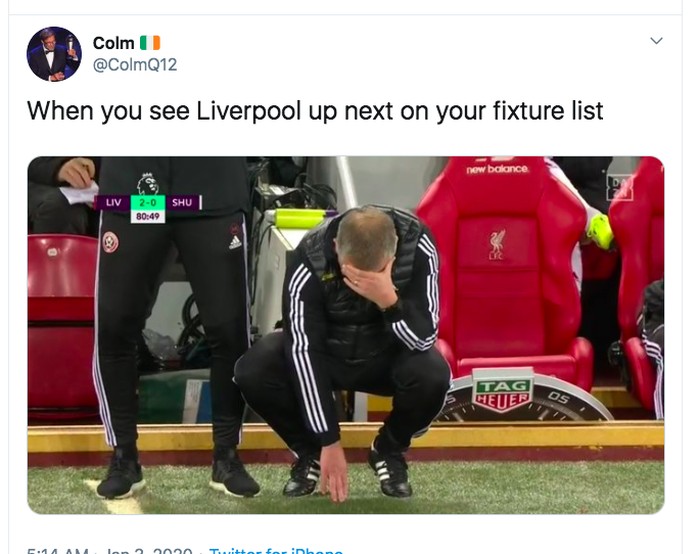
Task: Open Colm's profile avatar picture
Action: 54,54
